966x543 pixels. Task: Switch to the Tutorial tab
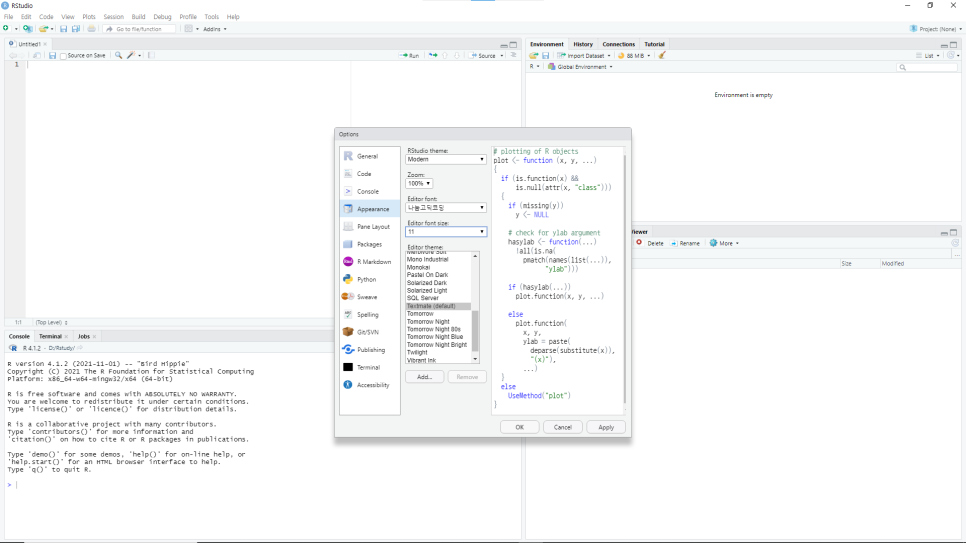pyautogui.click(x=654, y=44)
